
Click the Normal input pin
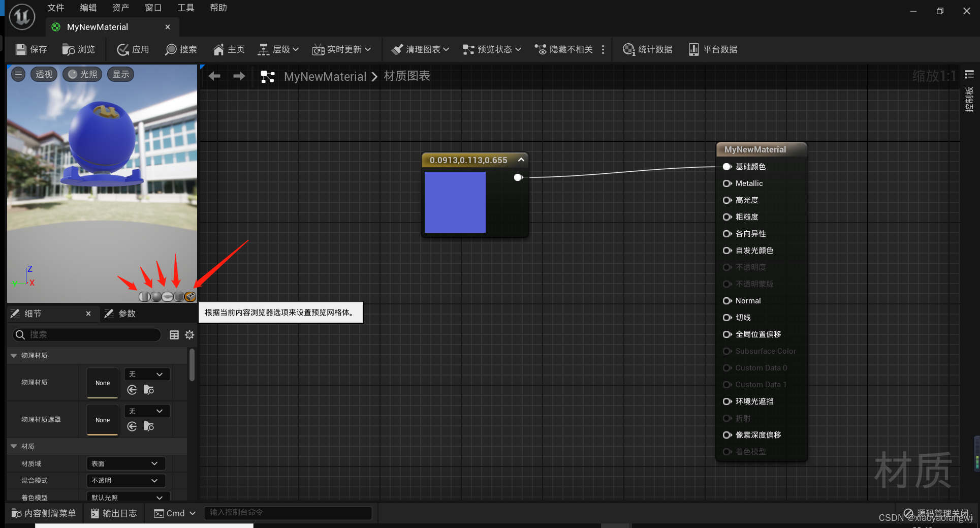pyautogui.click(x=727, y=301)
